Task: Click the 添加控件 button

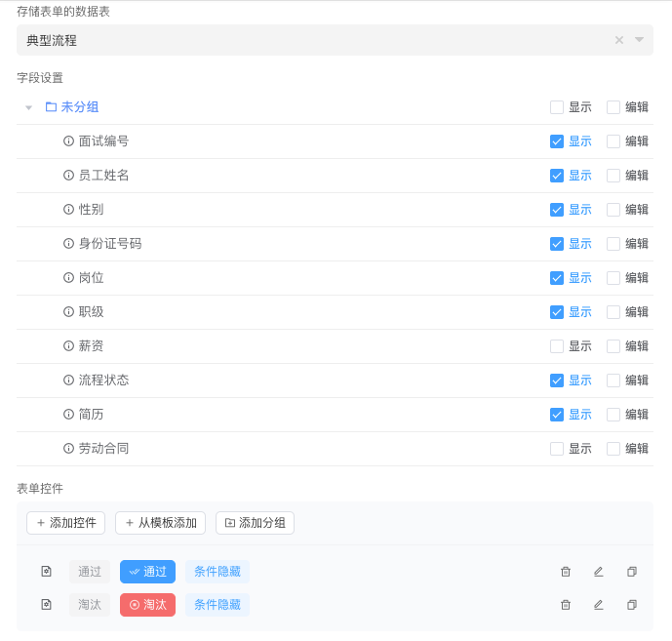Action: click(65, 523)
